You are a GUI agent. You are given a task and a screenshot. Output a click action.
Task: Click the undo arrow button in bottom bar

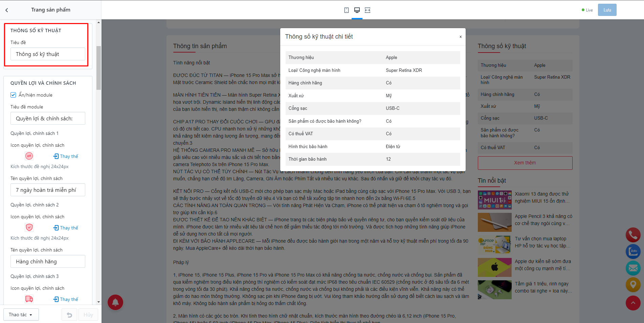coord(69,315)
